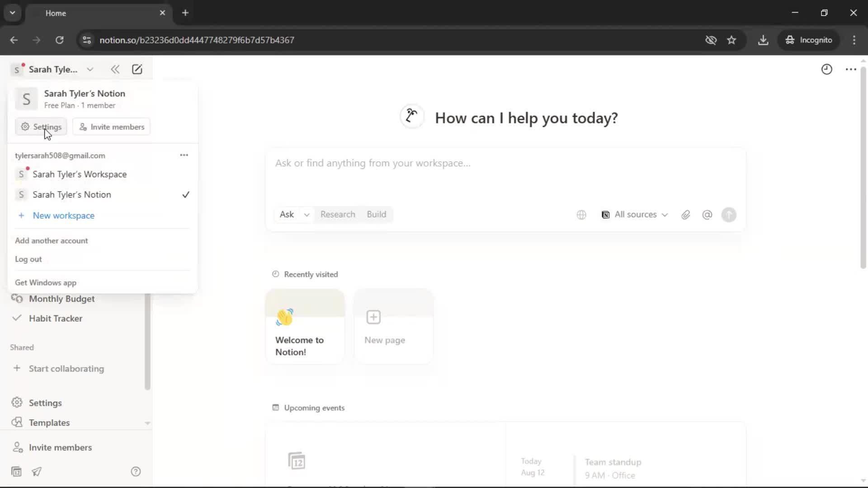Click the browser address bar URL
Image resolution: width=868 pixels, height=488 pixels.
[197, 40]
